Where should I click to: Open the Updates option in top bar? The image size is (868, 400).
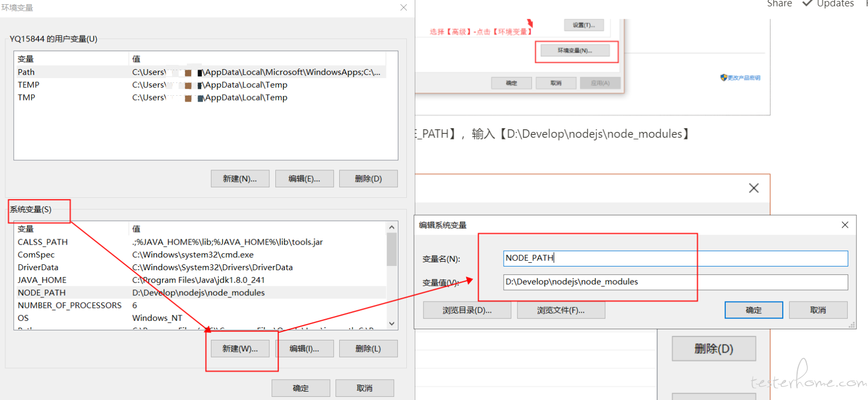tap(829, 4)
